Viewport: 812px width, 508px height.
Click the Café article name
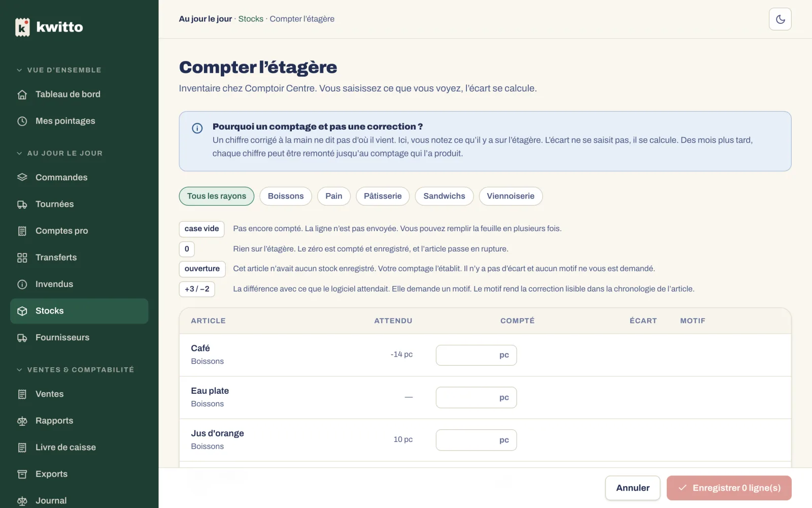point(200,348)
